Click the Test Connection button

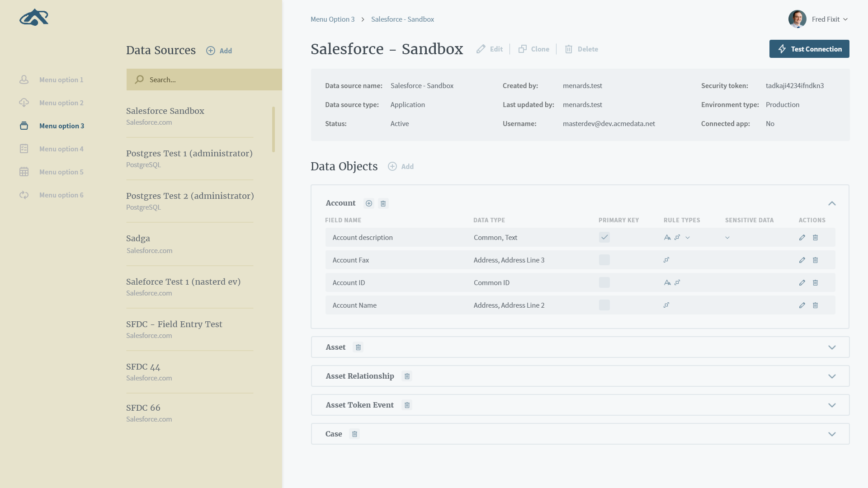[x=809, y=49]
